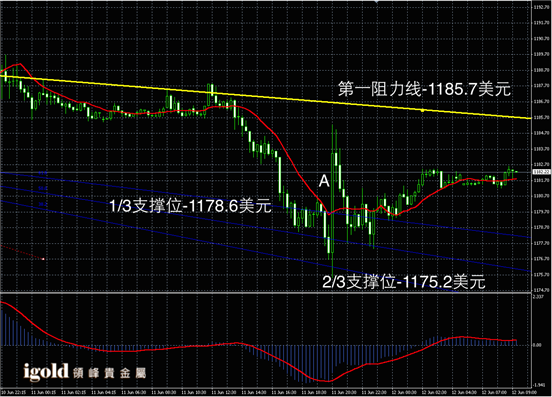Click the 第一阻力线-1185.7美元 annotation text
The width and height of the screenshot is (552, 397).
pos(424,89)
